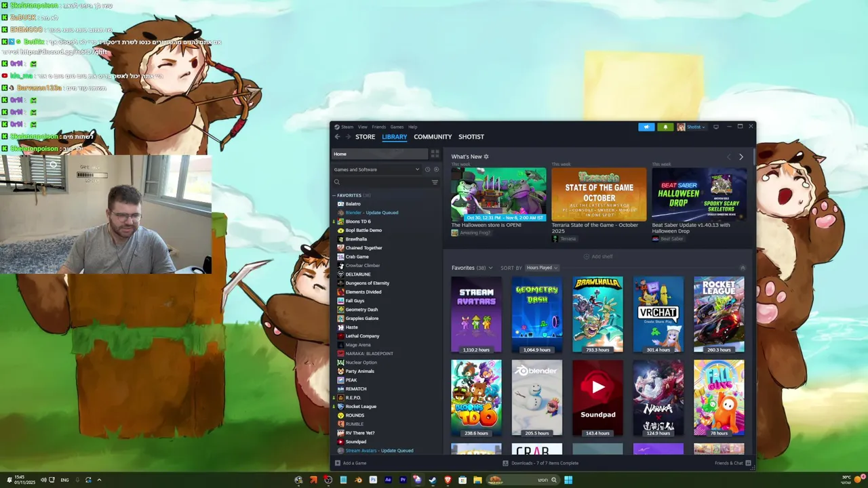868x488 pixels.
Task: Open Blender from Windows taskbar
Action: coord(358,480)
